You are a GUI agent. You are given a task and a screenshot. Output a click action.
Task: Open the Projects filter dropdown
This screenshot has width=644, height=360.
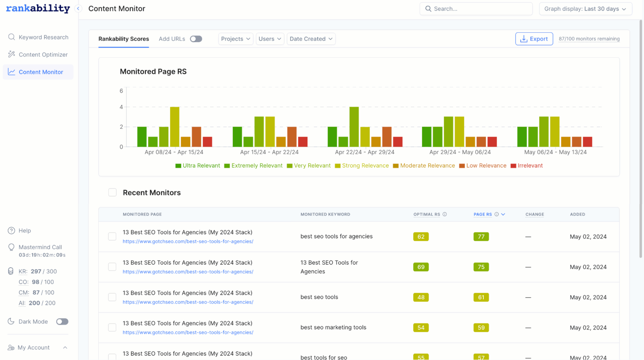point(235,39)
